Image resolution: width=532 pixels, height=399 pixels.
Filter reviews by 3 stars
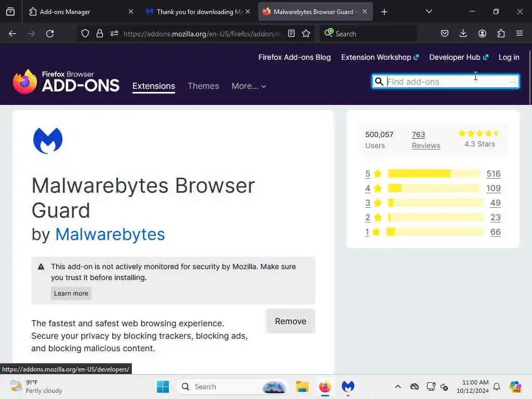[374, 203]
